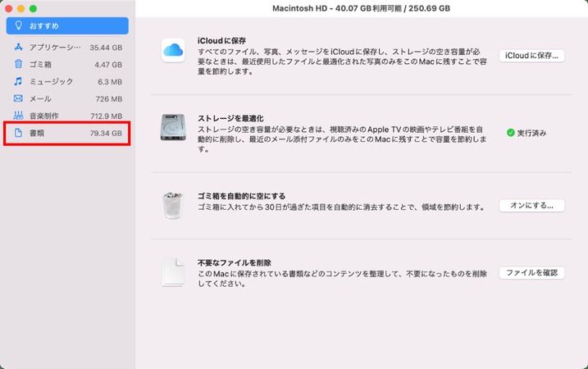Click the blank document icon for 不要なファイルを削除
The image size is (588, 369).
[x=173, y=272]
